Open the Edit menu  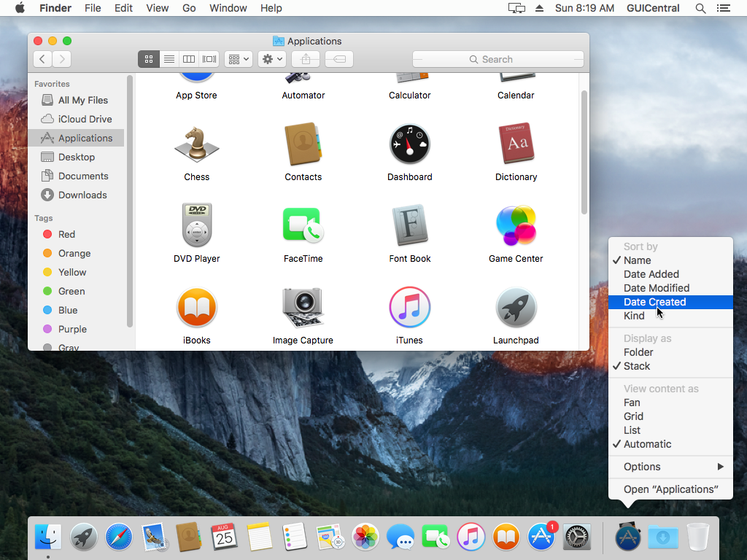pos(123,8)
